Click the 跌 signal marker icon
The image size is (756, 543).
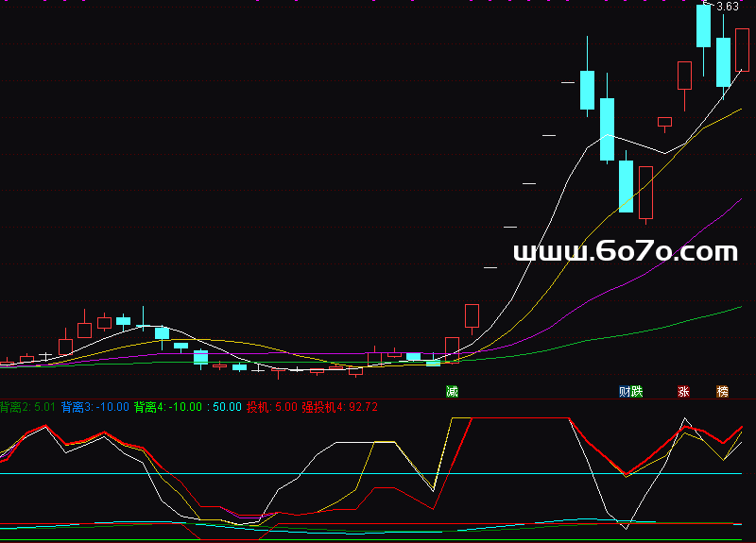coord(637,391)
